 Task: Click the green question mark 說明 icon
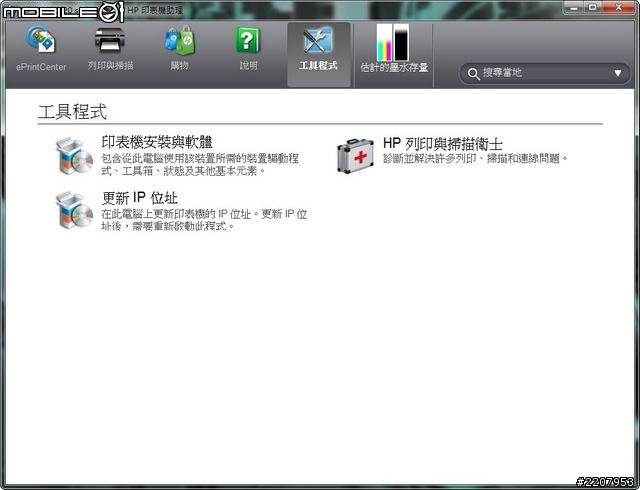click(x=248, y=40)
